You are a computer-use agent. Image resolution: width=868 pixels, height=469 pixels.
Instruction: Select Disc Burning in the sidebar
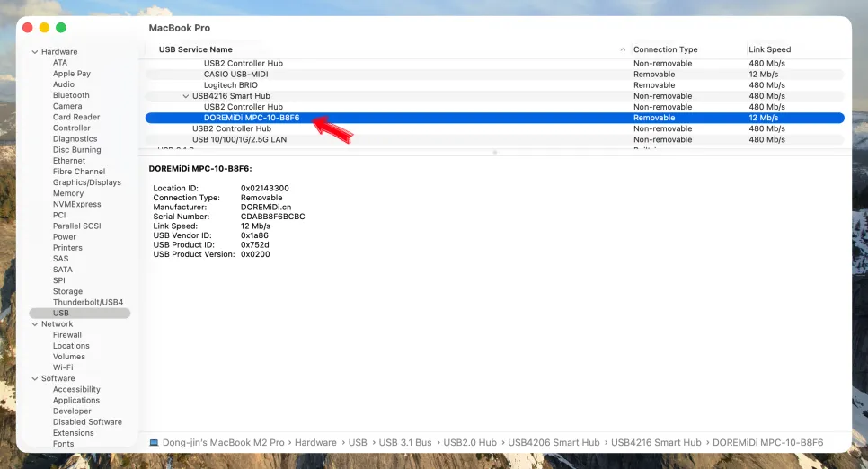(77, 149)
